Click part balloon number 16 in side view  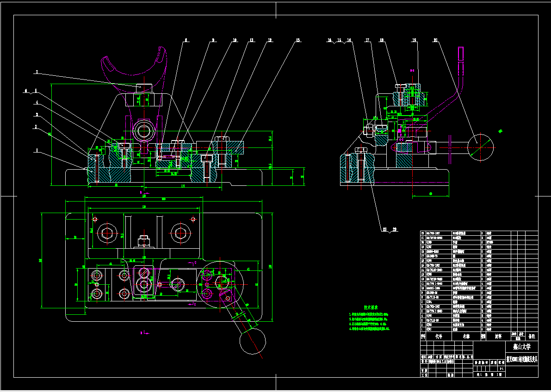[329, 40]
